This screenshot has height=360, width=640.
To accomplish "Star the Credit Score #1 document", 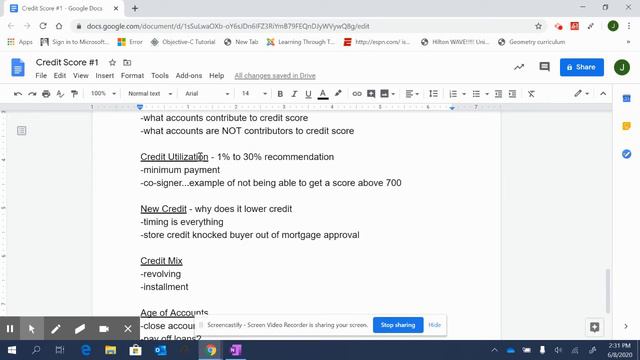I will pyautogui.click(x=112, y=62).
